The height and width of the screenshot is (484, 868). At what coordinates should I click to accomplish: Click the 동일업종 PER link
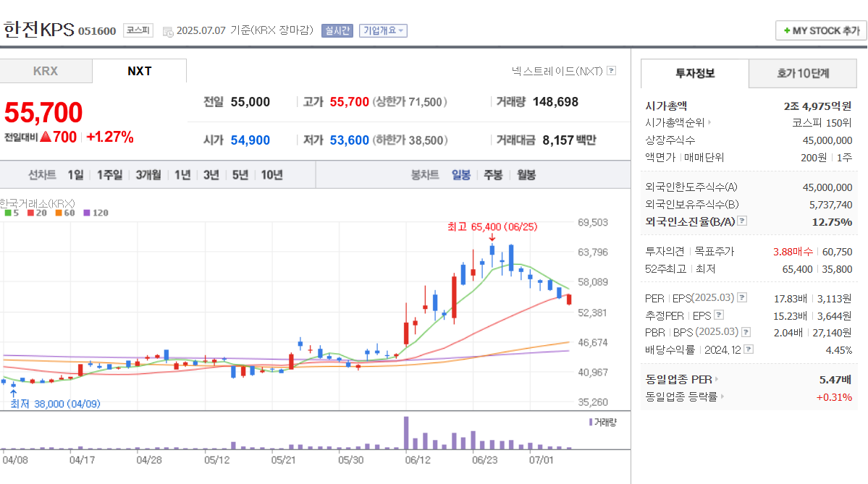point(678,379)
